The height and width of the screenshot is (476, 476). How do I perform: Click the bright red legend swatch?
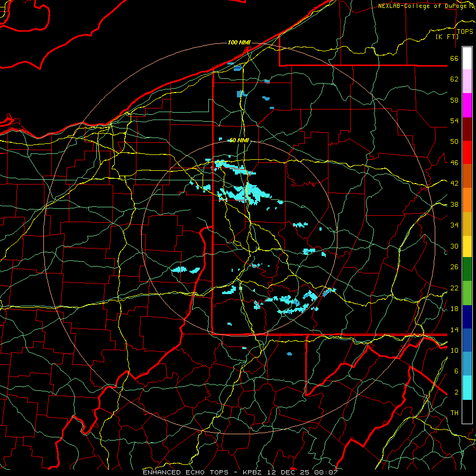point(467,152)
